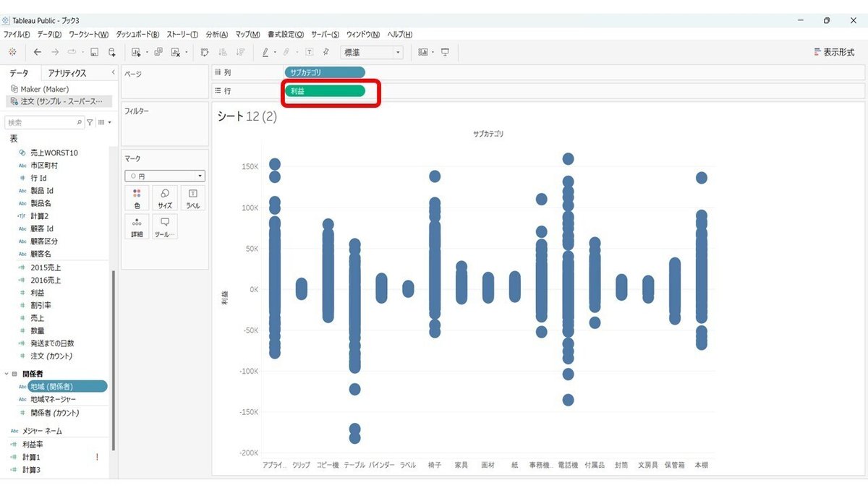Select the 売上WORST10 set field
Screen dimensions: 868x488
coord(54,153)
